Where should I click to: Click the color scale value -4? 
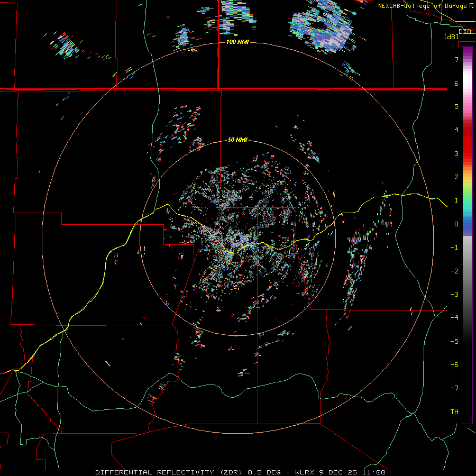pyautogui.click(x=454, y=318)
